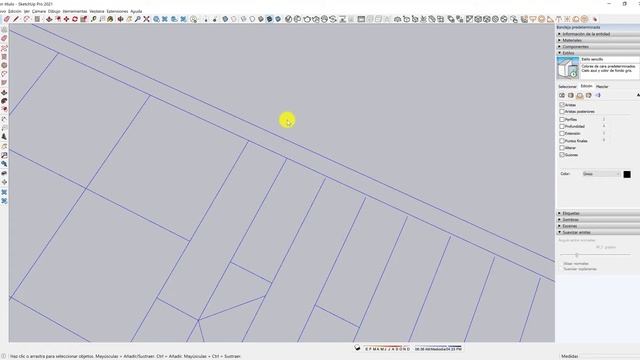Open the Ventana menu

[x=97, y=11]
